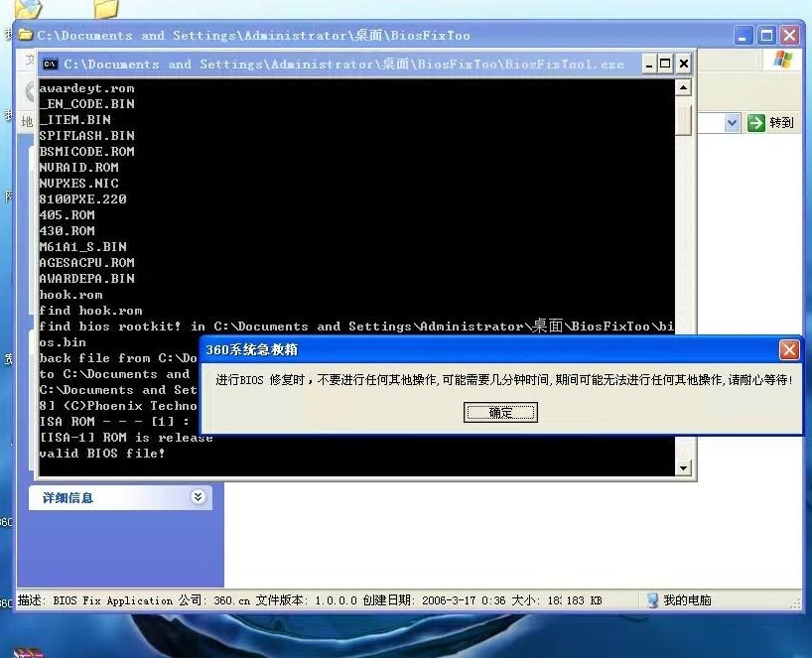Image resolution: width=812 pixels, height=658 pixels.
Task: Close the Explorer BiosFixToo window
Action: [x=790, y=36]
